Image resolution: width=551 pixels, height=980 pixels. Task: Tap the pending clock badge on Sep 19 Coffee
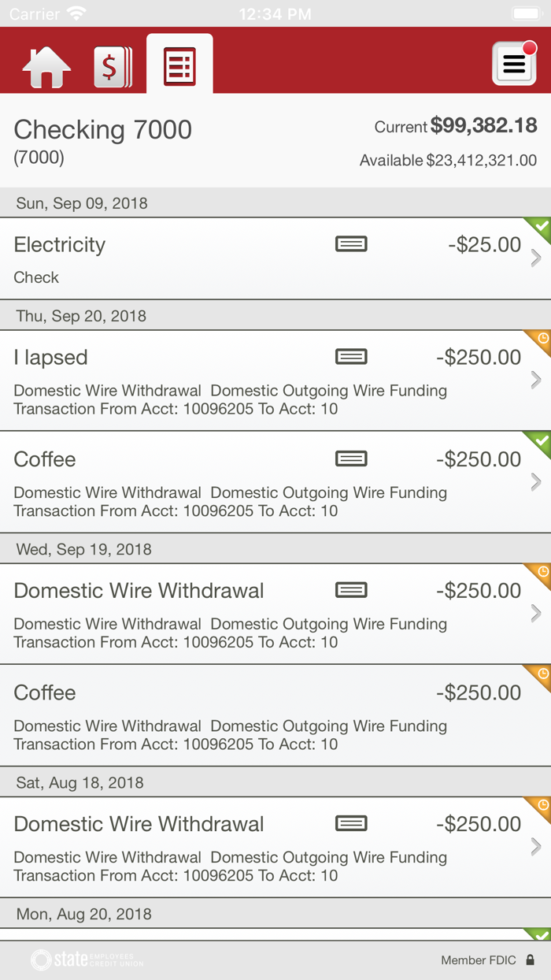click(x=540, y=676)
